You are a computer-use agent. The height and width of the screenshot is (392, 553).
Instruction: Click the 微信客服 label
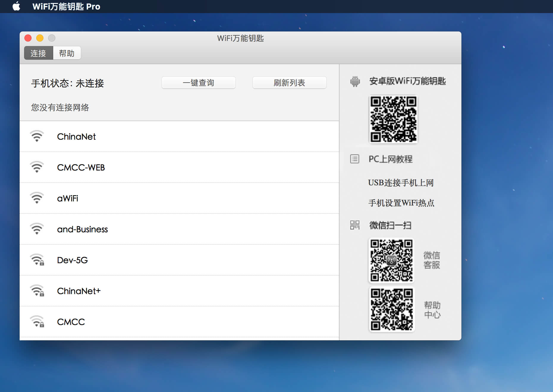click(432, 260)
